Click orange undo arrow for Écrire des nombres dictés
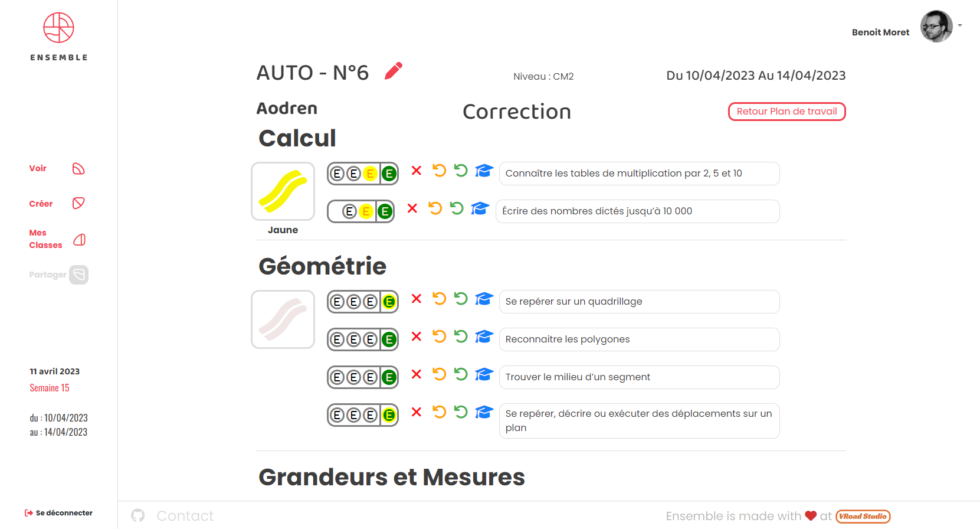The image size is (980, 529). click(435, 208)
